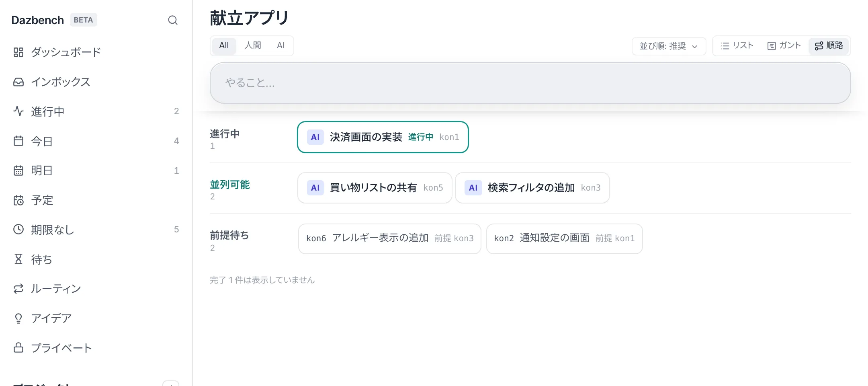Open the インボックス tray icon
Viewport: 868px width, 386px height.
(18, 82)
